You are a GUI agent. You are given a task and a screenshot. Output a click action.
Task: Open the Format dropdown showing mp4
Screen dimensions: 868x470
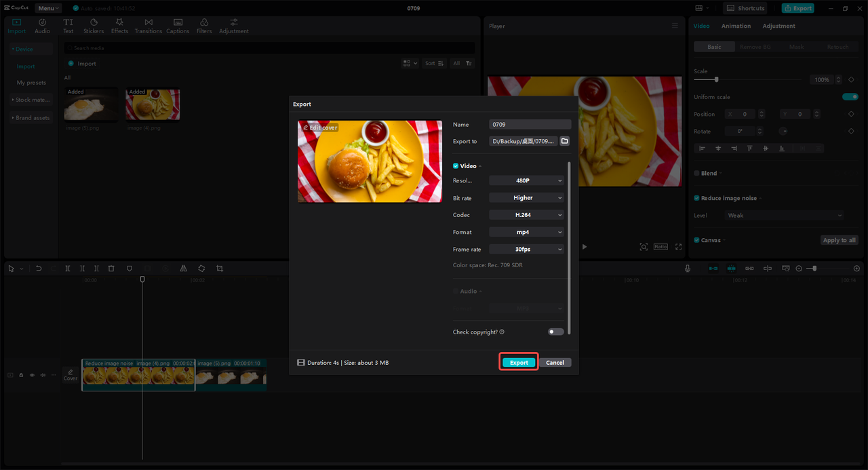pyautogui.click(x=526, y=232)
